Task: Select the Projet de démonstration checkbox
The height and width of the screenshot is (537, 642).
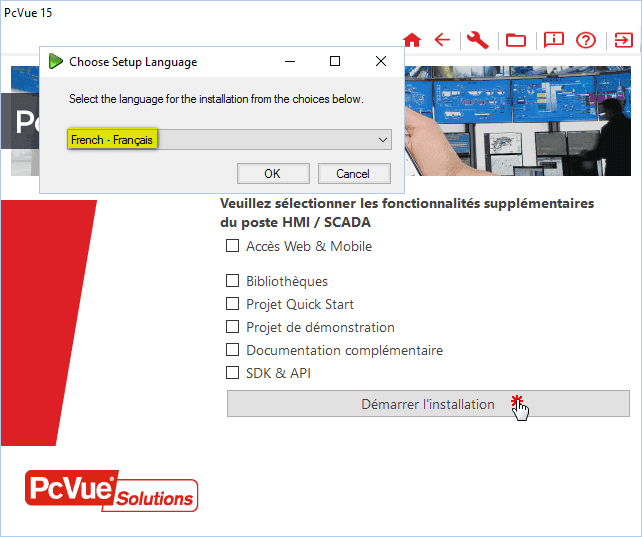Action: 232,327
